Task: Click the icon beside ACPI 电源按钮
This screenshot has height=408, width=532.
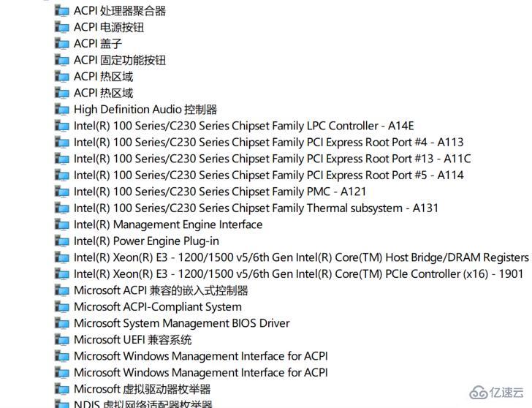Action: pos(62,27)
